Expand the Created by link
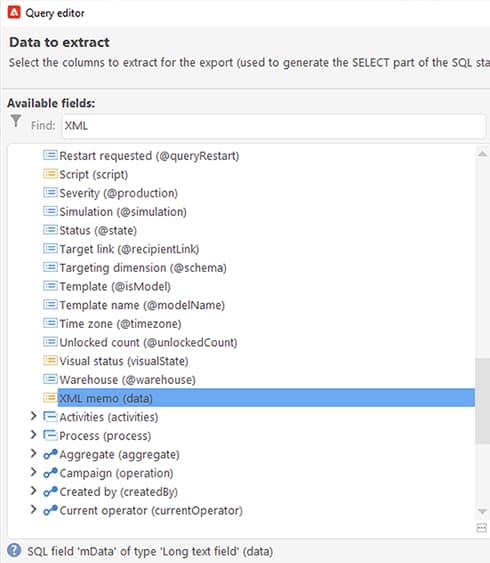The image size is (490, 563). [x=33, y=491]
